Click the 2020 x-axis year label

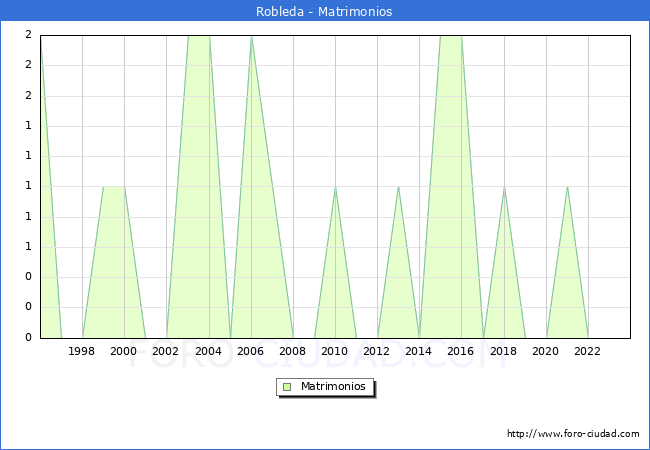coord(546,351)
